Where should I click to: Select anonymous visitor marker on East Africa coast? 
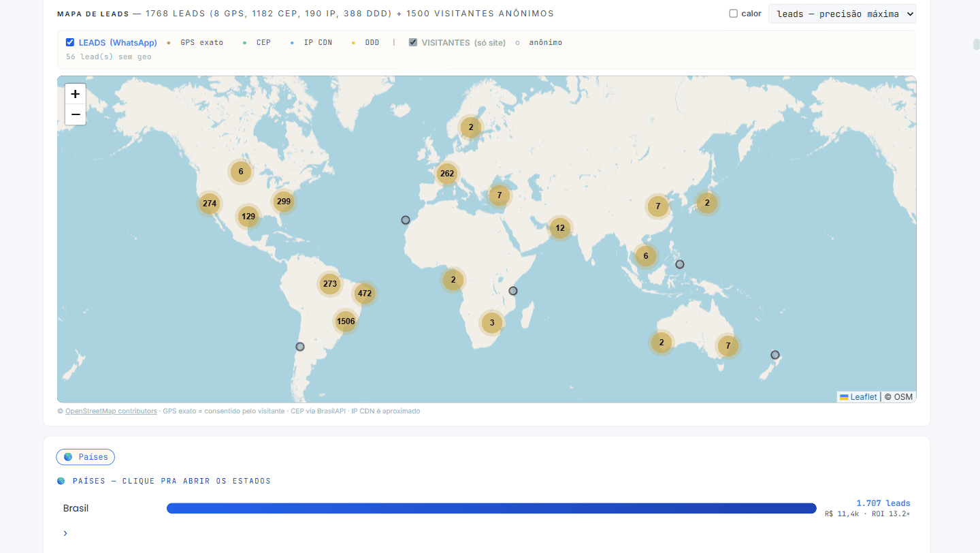[x=513, y=291]
